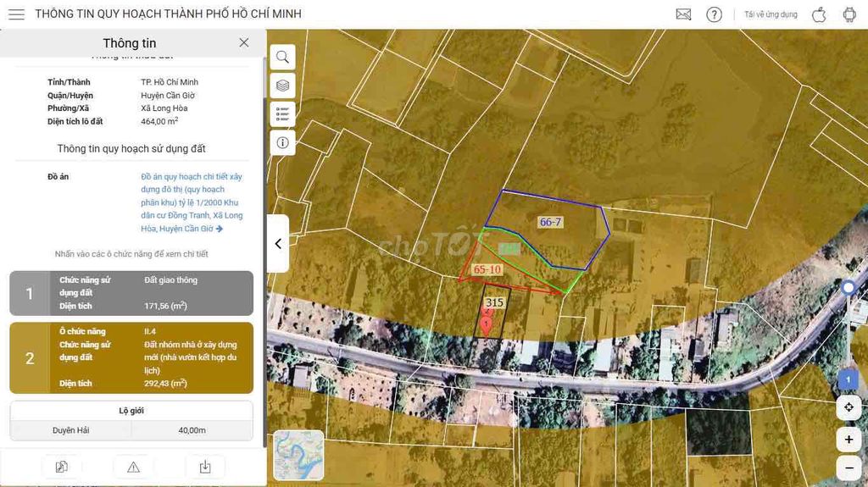Viewport: 868px width, 487px height.
Task: Click the Android app download icon
Action: 849,14
